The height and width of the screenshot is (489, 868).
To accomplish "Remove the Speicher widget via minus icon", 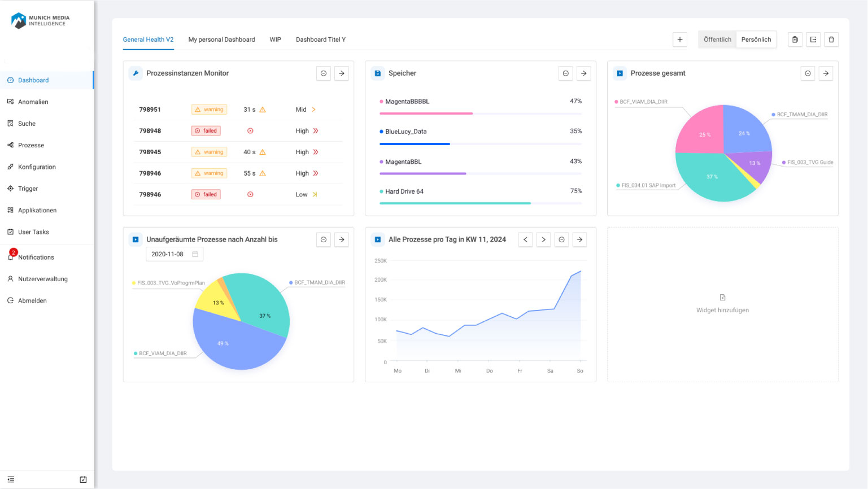I will pos(566,73).
